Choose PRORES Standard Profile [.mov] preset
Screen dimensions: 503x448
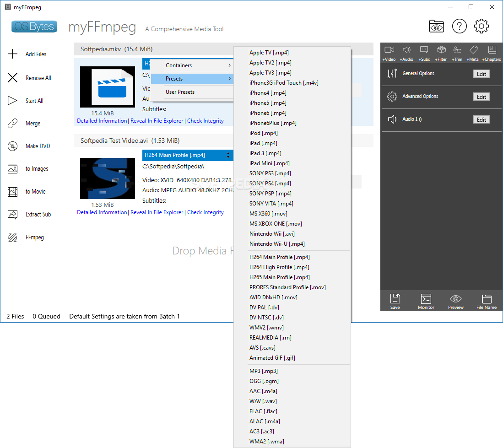pos(292,287)
